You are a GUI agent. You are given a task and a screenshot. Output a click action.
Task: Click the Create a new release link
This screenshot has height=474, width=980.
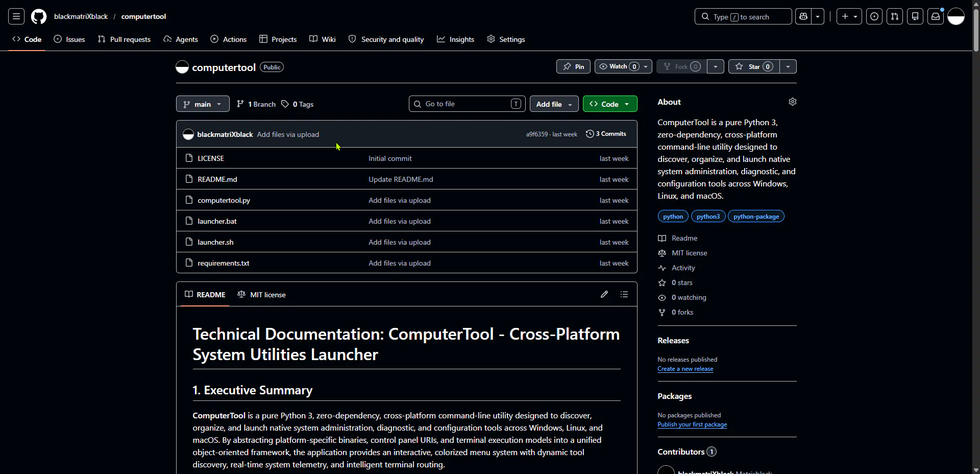pos(685,369)
